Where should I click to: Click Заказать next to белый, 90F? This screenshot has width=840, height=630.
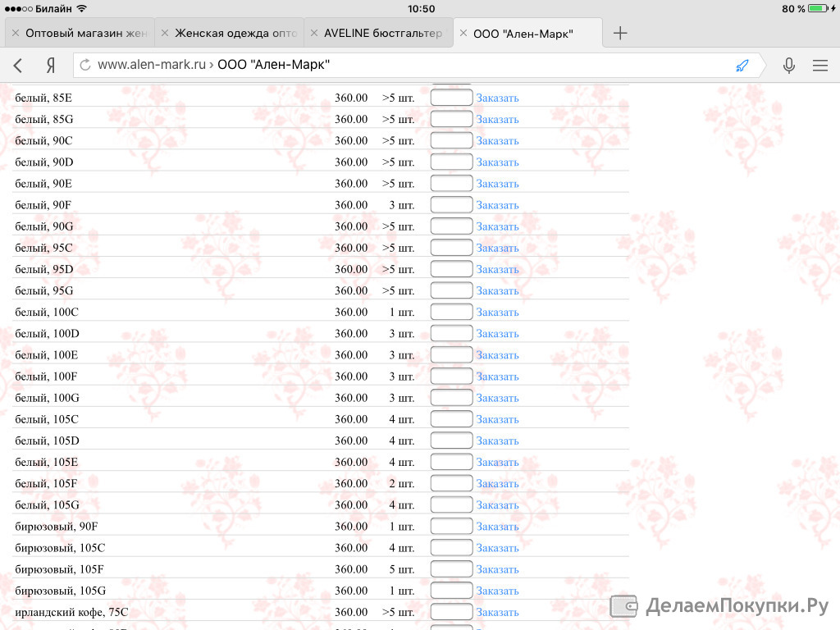[497, 205]
